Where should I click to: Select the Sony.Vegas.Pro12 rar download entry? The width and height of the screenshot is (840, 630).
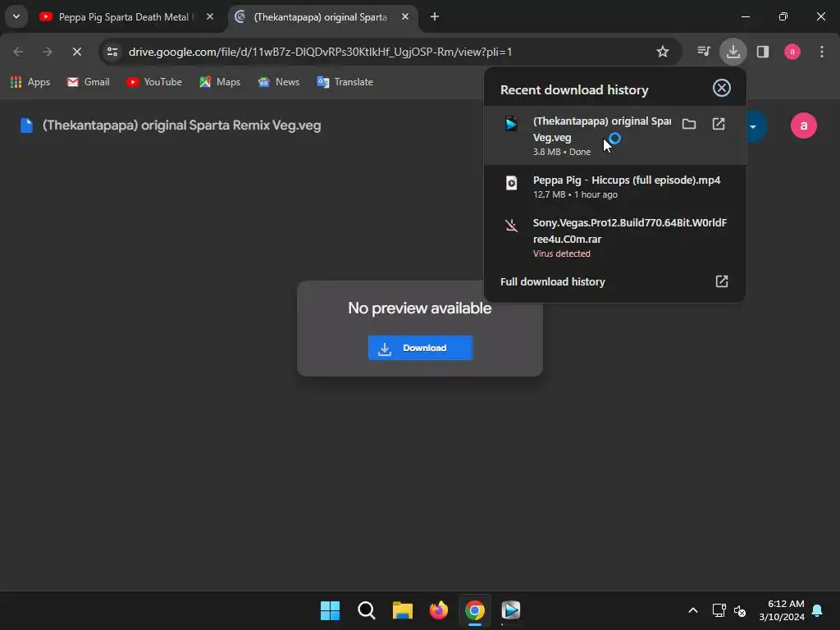[615, 237]
